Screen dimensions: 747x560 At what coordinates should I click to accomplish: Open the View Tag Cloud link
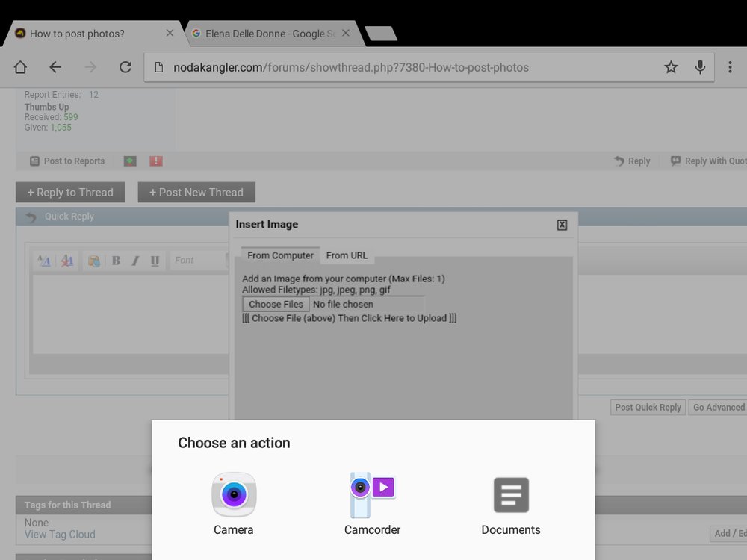click(x=60, y=535)
